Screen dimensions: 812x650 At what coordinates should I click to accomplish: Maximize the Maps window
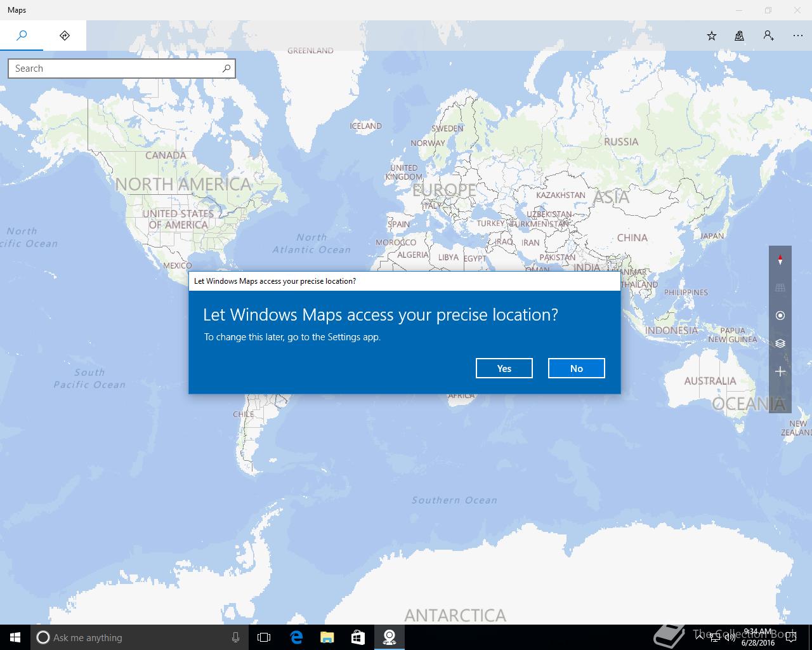[768, 10]
